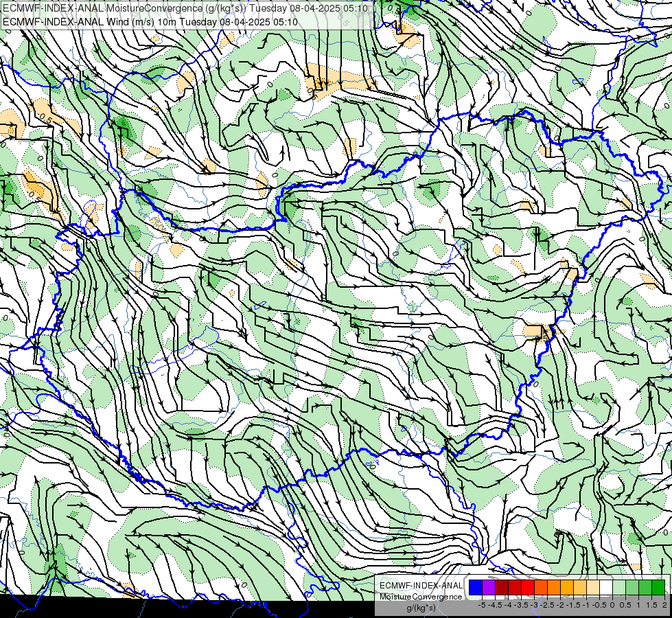Click the -2 legend value
This screenshot has width=672, height=618.
pyautogui.click(x=560, y=605)
